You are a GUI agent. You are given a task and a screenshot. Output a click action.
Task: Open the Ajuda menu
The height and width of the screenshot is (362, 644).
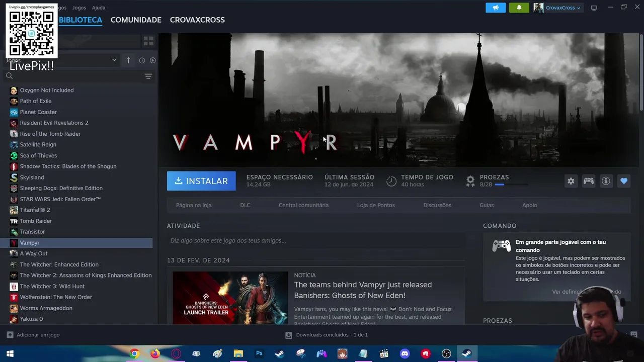(x=99, y=8)
